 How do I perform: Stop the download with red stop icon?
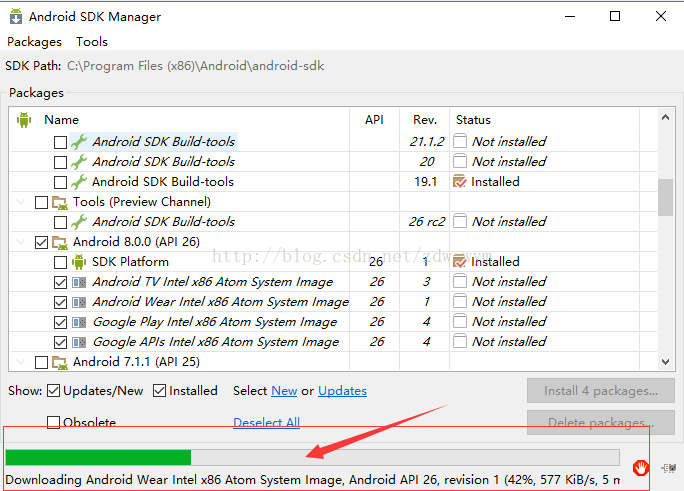coord(641,468)
